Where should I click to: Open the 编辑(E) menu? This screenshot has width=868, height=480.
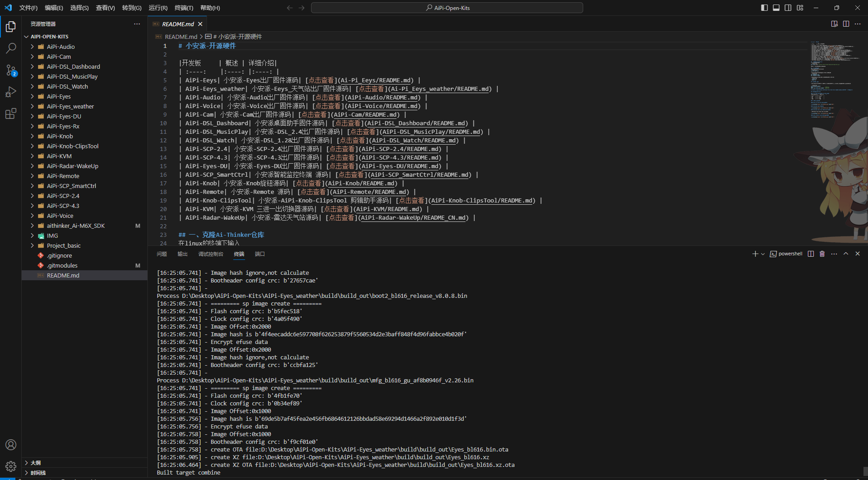coord(54,8)
